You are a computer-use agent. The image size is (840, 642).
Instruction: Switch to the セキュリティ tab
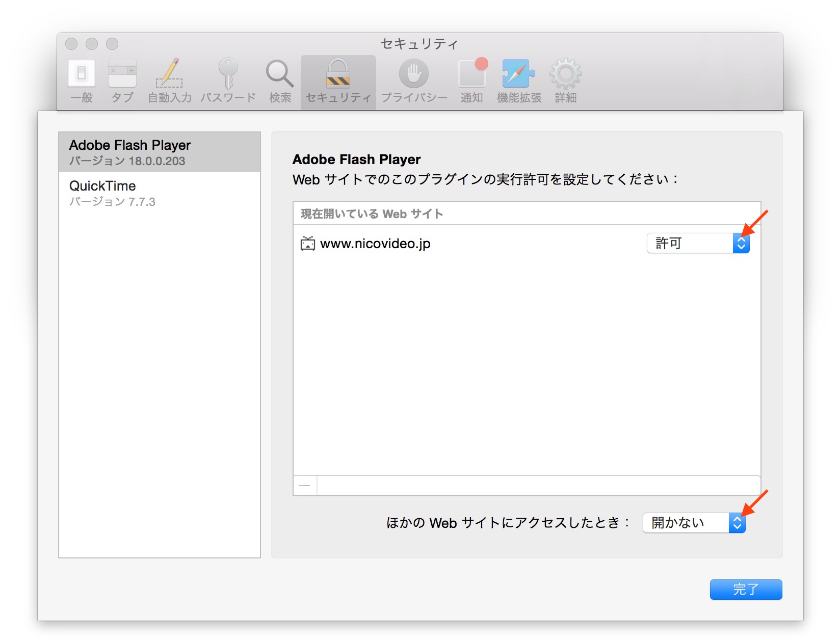pos(338,82)
